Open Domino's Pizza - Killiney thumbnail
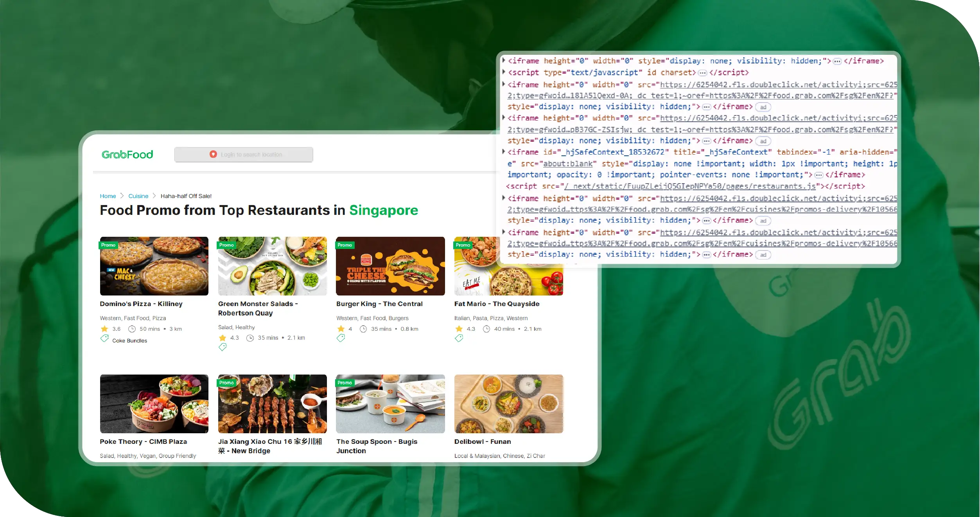 (x=154, y=266)
